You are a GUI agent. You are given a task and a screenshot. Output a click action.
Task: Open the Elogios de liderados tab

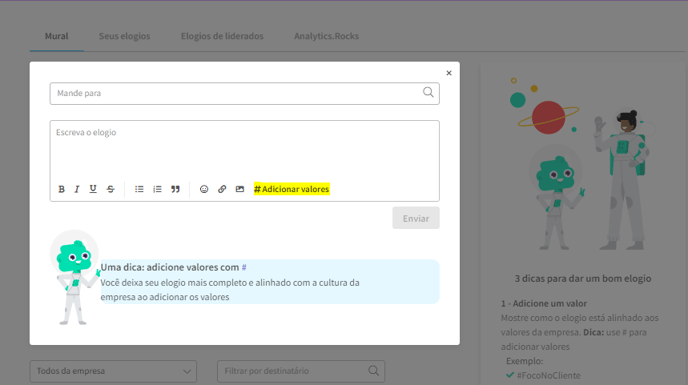(x=222, y=36)
